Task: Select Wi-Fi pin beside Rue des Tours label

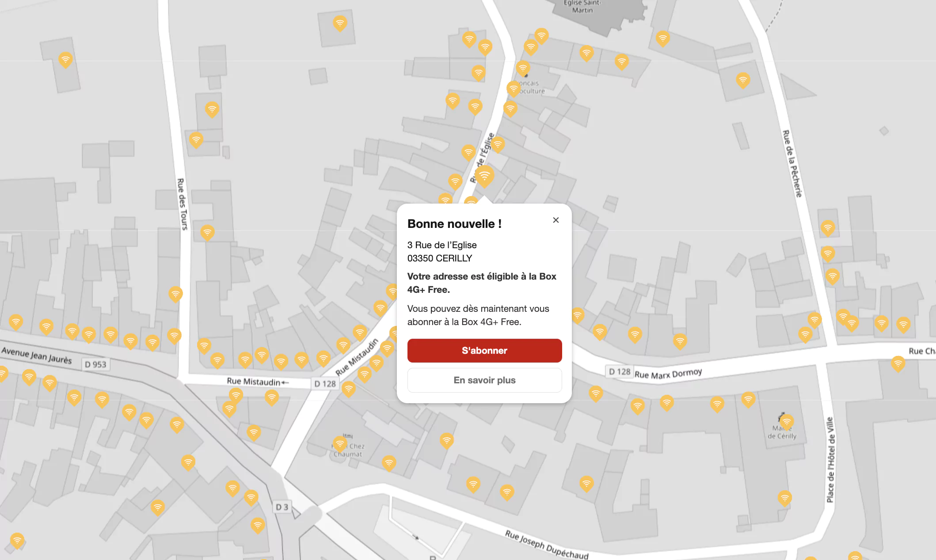Action: click(x=207, y=231)
